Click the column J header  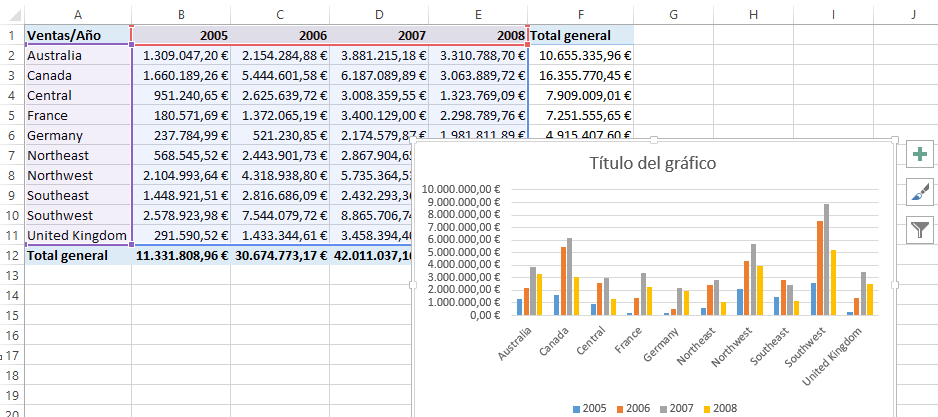(x=914, y=13)
